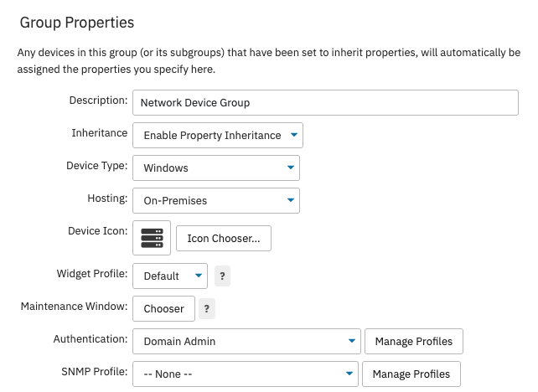Click the Icon Chooser button
The height and width of the screenshot is (392, 538).
224,238
